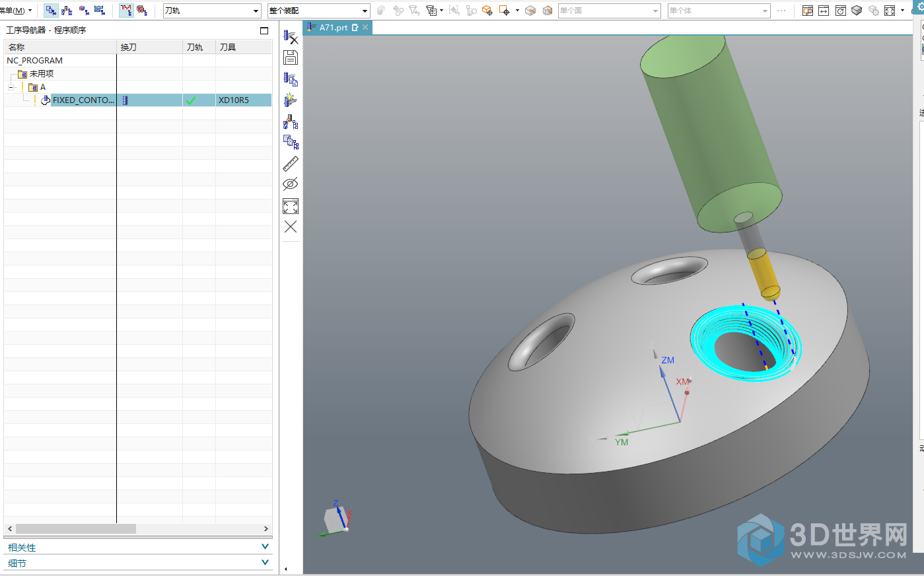Click the generate tool path spark icon

pyautogui.click(x=291, y=100)
